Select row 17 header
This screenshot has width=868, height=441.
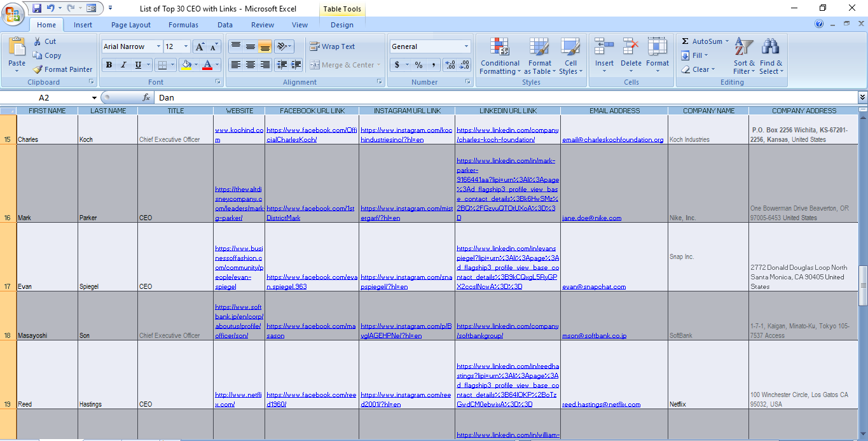click(x=8, y=257)
